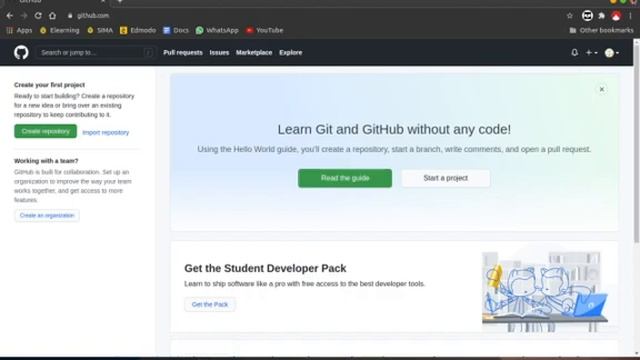
Task: Dismiss the Learn Git banner with X
Action: tap(602, 89)
